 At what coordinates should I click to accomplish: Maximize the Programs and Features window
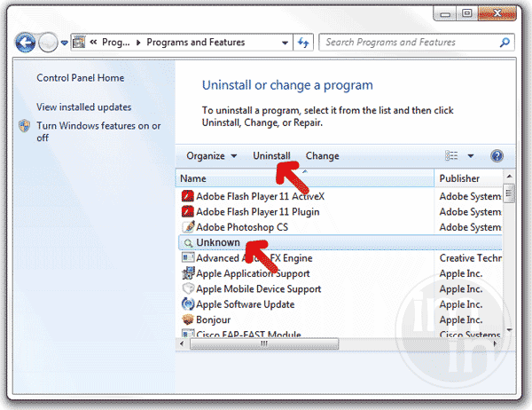coord(467,13)
